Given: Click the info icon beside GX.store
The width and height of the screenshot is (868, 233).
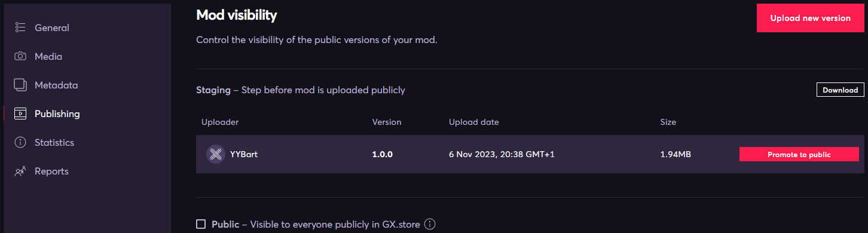Looking at the screenshot, I should pyautogui.click(x=429, y=225).
